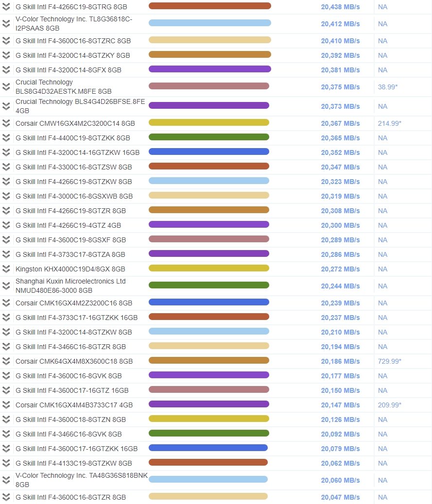The width and height of the screenshot is (432, 504).
Task: Click the 38.99* price link
Action: 388,87
